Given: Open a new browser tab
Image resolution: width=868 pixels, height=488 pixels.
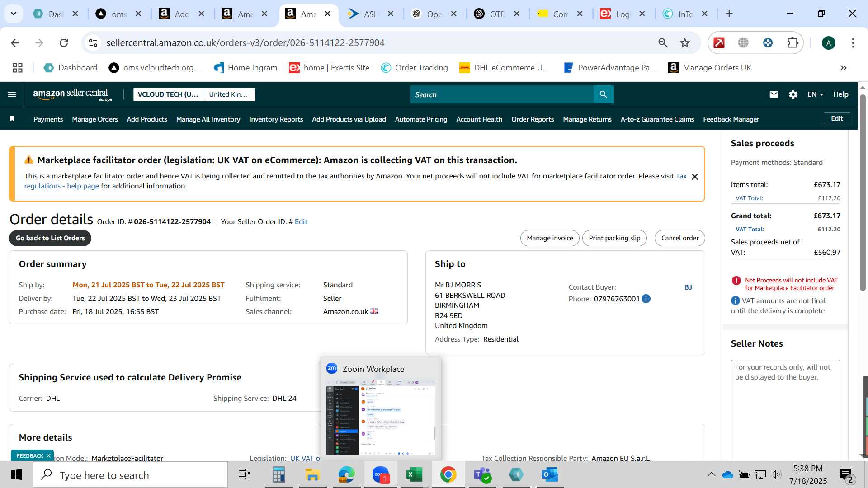Looking at the screenshot, I should (x=729, y=14).
